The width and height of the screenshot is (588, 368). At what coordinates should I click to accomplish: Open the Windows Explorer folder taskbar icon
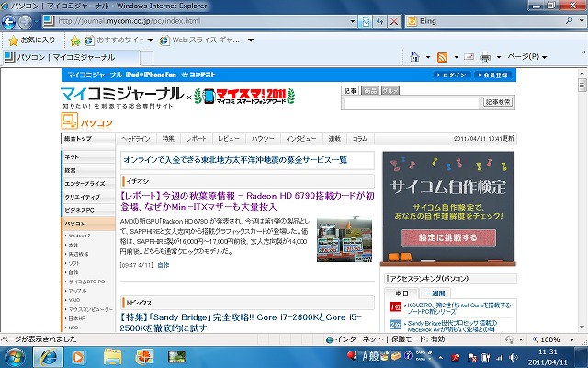coord(112,357)
